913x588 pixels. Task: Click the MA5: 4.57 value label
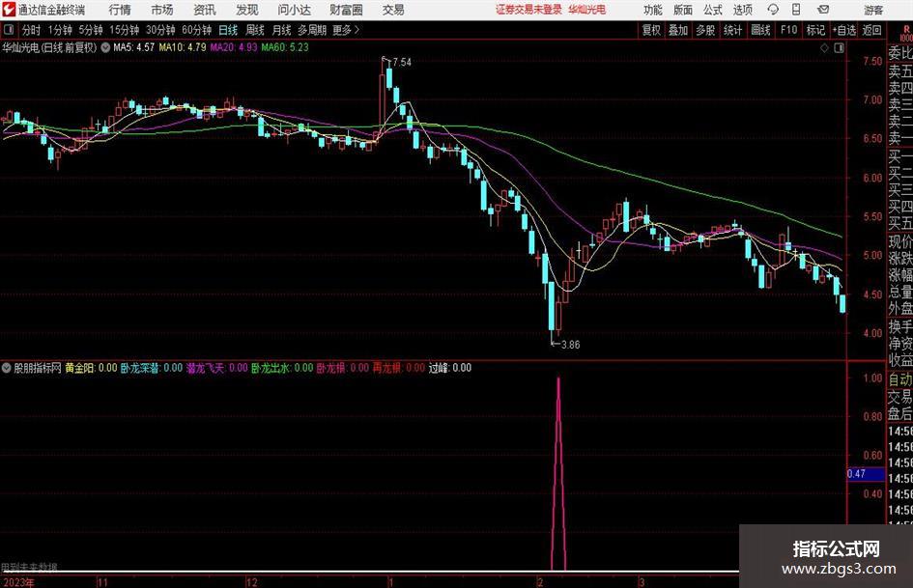pyautogui.click(x=134, y=47)
